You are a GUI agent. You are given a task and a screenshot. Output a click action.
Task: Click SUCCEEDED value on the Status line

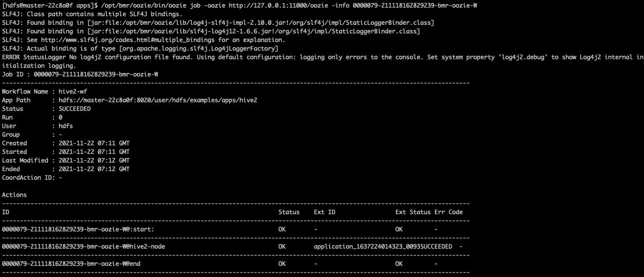(75, 109)
